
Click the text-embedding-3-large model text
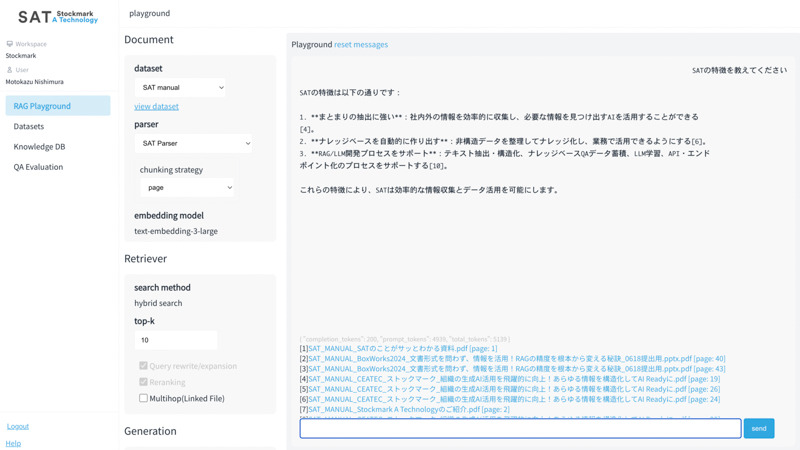(176, 231)
